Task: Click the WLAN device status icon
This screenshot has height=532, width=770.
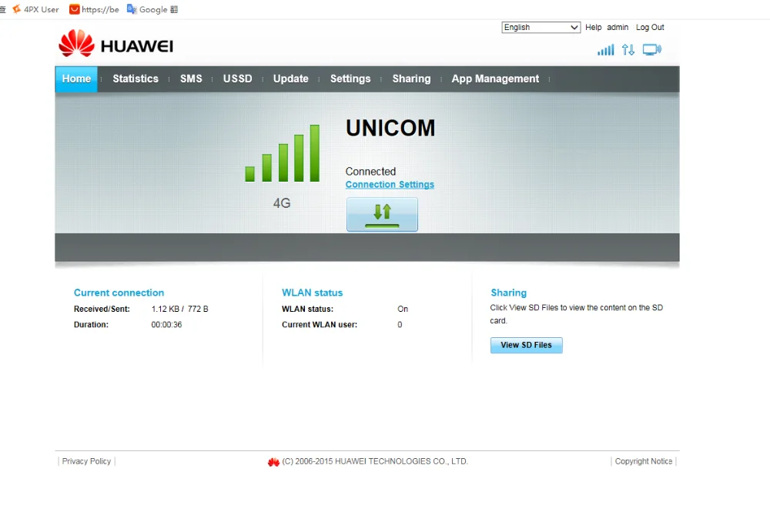Action: pyautogui.click(x=651, y=49)
